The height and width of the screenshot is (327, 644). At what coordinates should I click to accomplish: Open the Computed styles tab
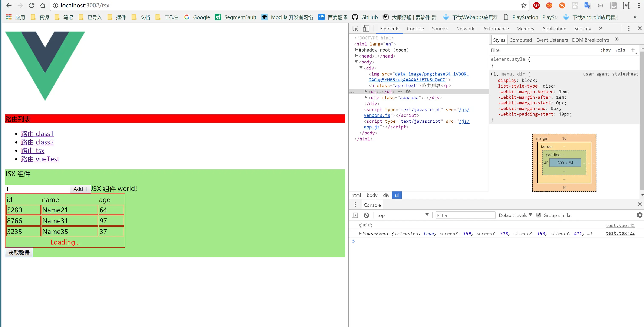[520, 40]
